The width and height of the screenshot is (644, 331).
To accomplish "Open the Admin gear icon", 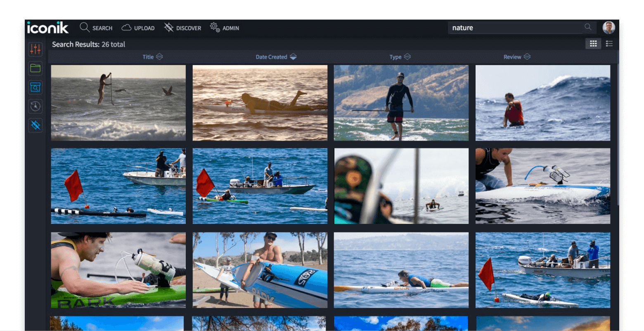I will [x=214, y=27].
